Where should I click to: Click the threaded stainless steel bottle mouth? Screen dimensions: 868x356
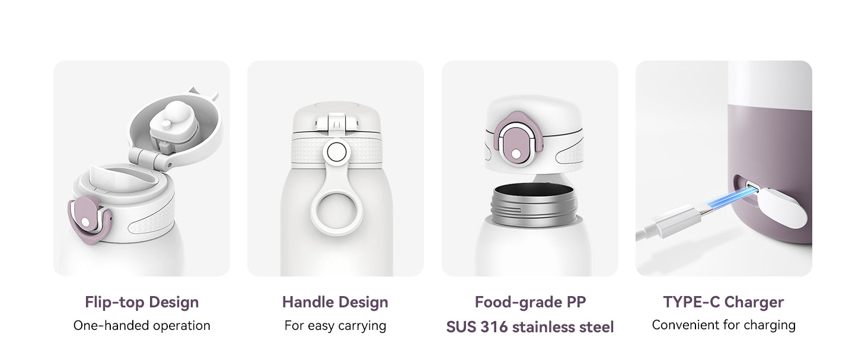pos(530,202)
